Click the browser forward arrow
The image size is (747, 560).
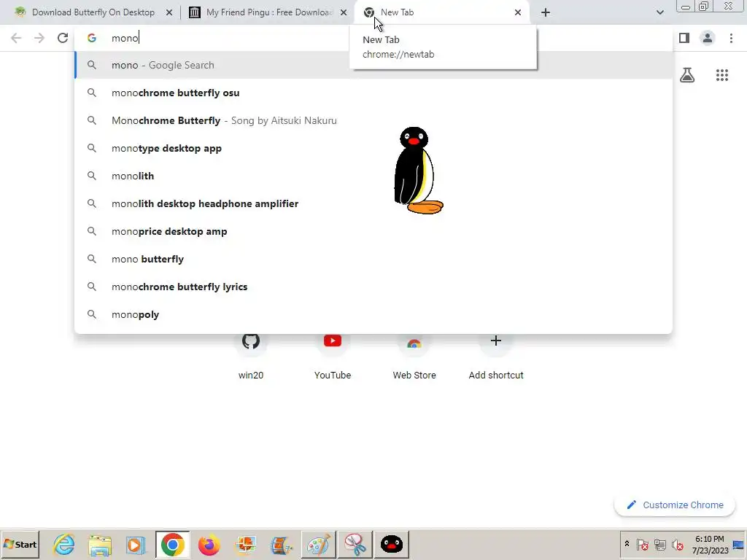39,38
